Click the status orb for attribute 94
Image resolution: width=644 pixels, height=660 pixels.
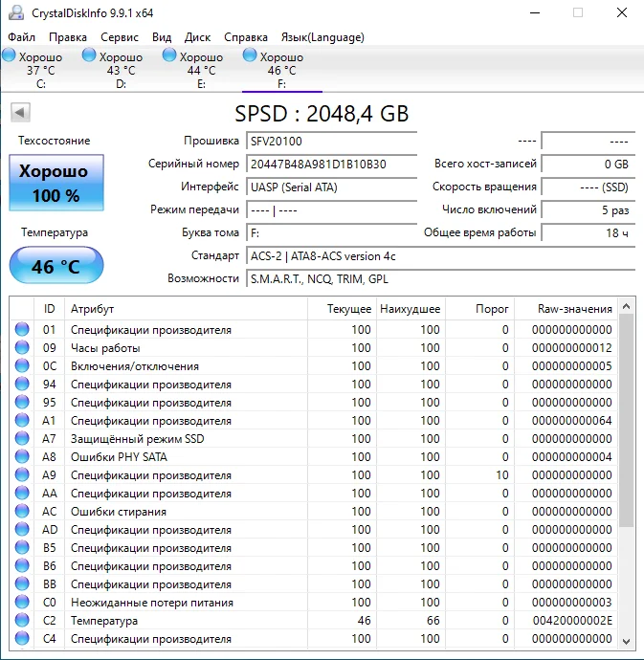point(22,384)
